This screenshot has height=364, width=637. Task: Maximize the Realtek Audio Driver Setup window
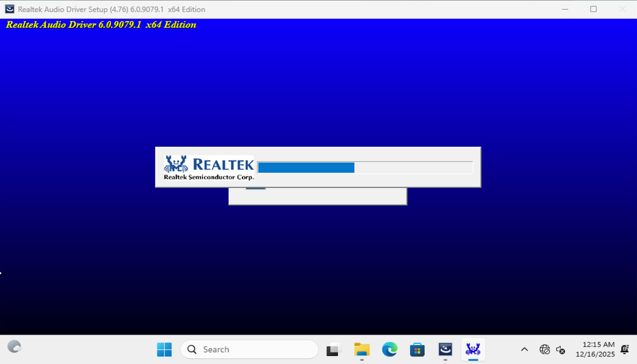[x=593, y=9]
